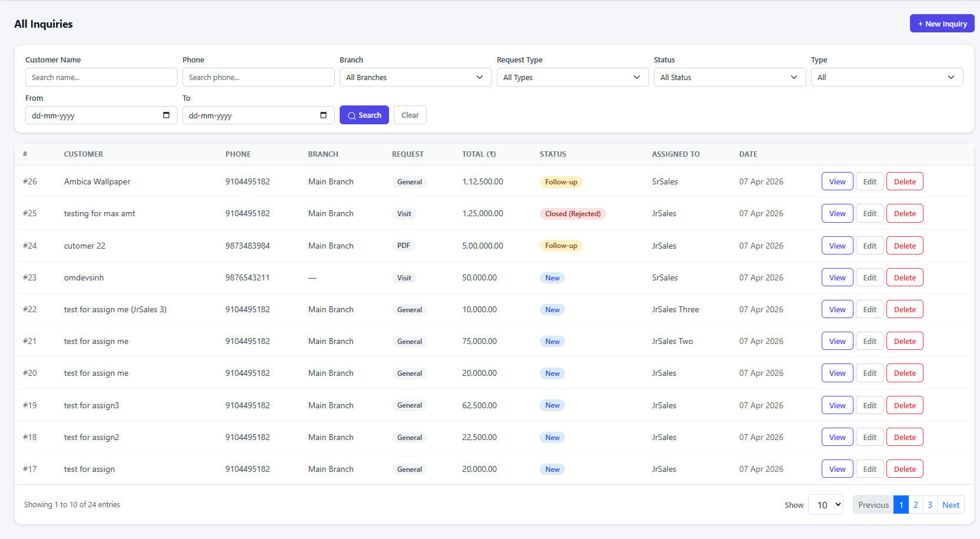Viewport: 980px width, 539px height.
Task: Delete inquiry #22 assigned to JrSales Three
Action: 905,309
